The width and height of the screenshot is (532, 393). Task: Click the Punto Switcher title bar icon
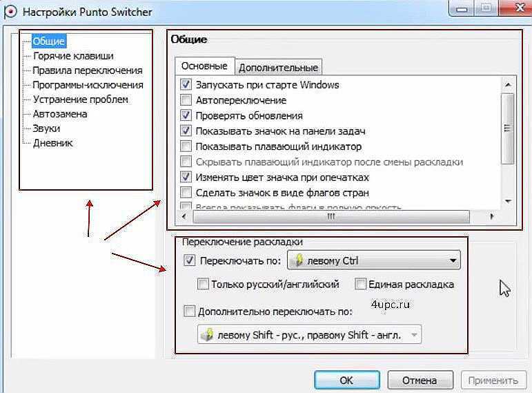(10, 12)
